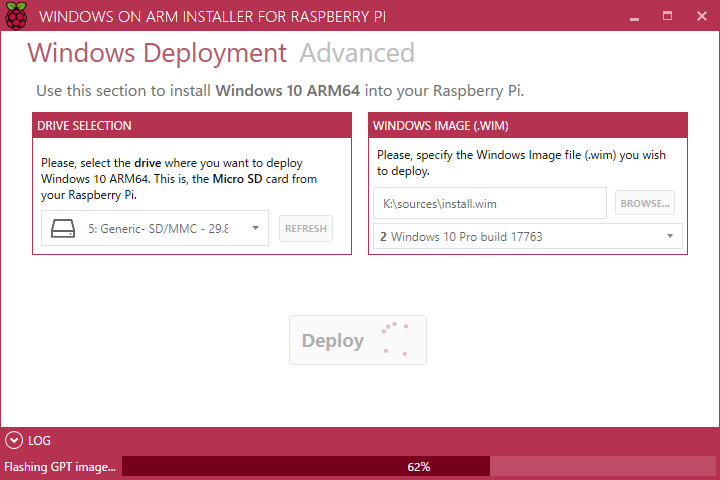Screen dimensions: 720x480
Task: Click the K:\sources\install.wim path field
Action: pyautogui.click(x=489, y=203)
